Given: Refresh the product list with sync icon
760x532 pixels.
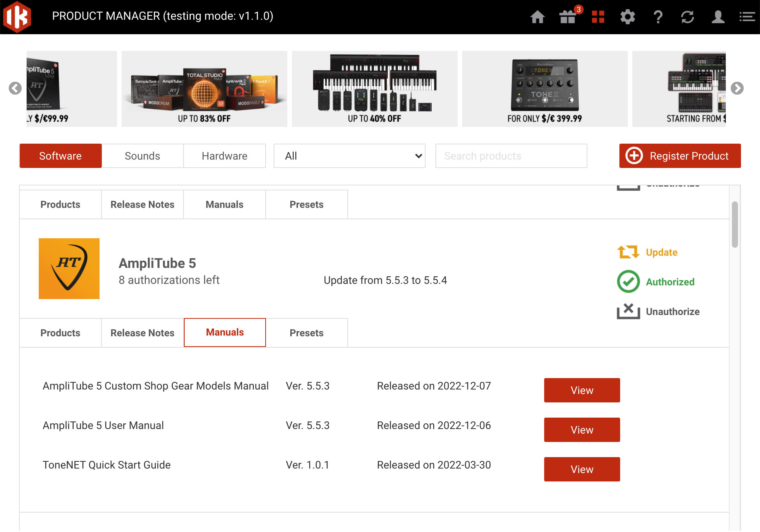Looking at the screenshot, I should tap(687, 17).
